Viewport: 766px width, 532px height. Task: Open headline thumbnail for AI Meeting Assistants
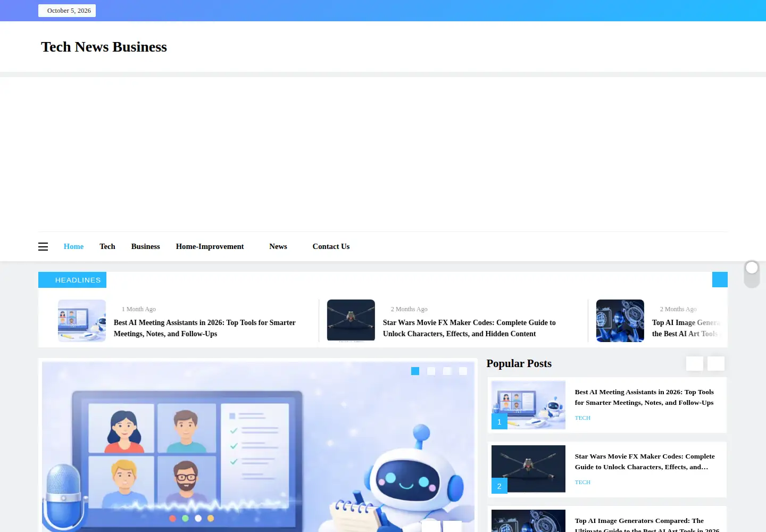[82, 320]
